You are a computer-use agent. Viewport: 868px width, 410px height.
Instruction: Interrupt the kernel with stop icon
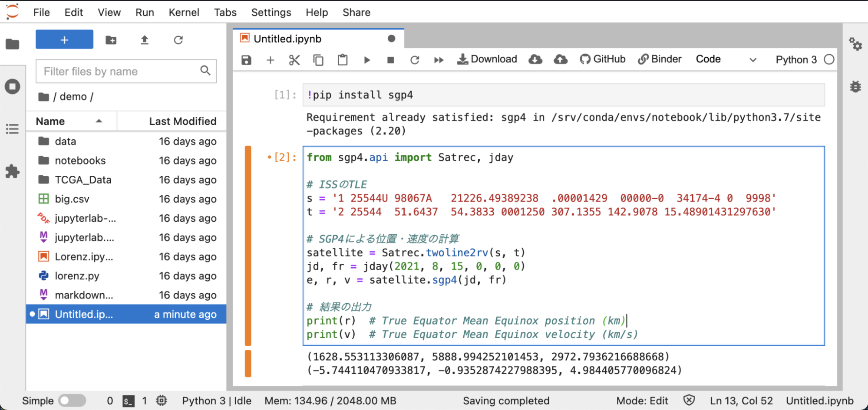pos(390,60)
